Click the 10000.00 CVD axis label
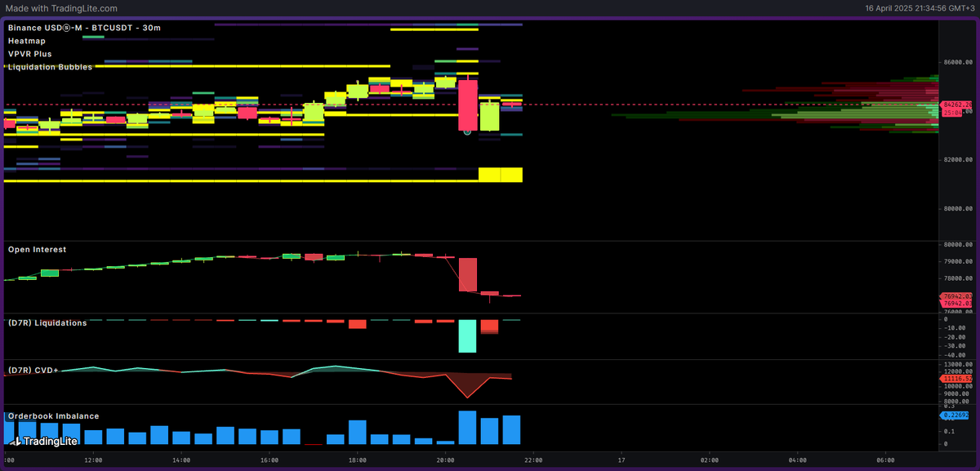 pyautogui.click(x=957, y=386)
